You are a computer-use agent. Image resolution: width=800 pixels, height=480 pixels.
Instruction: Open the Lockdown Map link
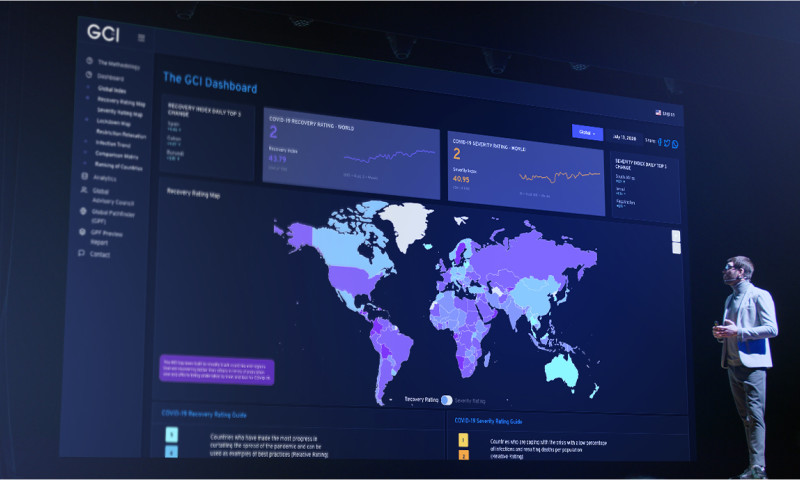113,123
